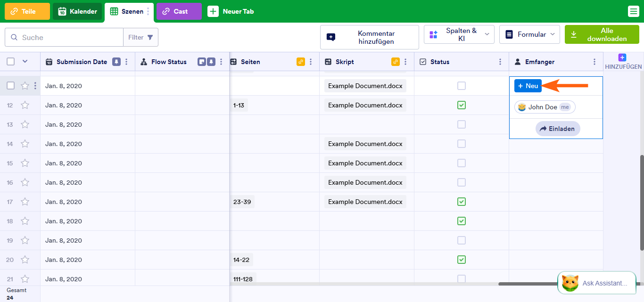Click the link icon in Seiten header

coord(301,62)
